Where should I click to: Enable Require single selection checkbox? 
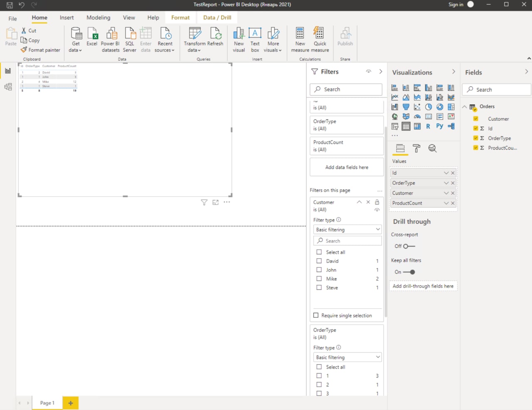[316, 316]
